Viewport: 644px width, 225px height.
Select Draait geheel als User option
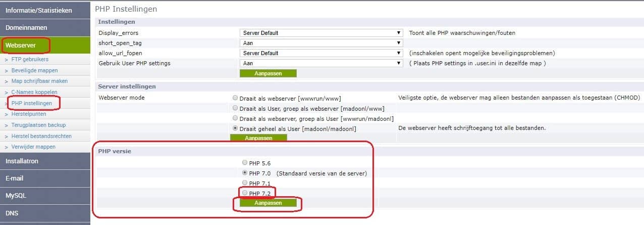[235, 128]
